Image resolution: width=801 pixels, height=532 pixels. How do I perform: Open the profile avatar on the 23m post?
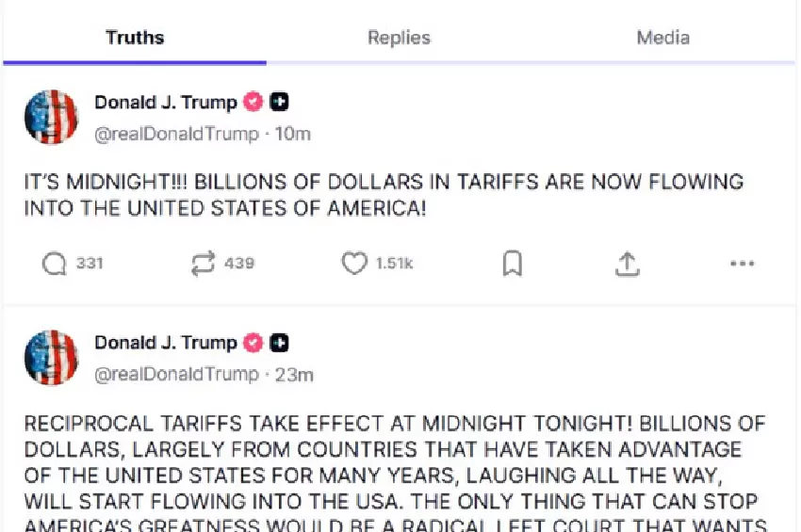[x=51, y=357]
